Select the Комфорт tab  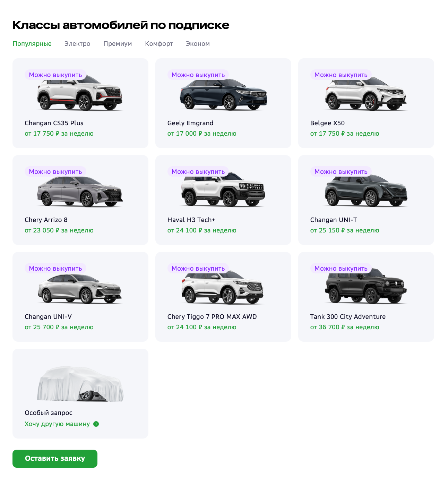pyautogui.click(x=159, y=43)
